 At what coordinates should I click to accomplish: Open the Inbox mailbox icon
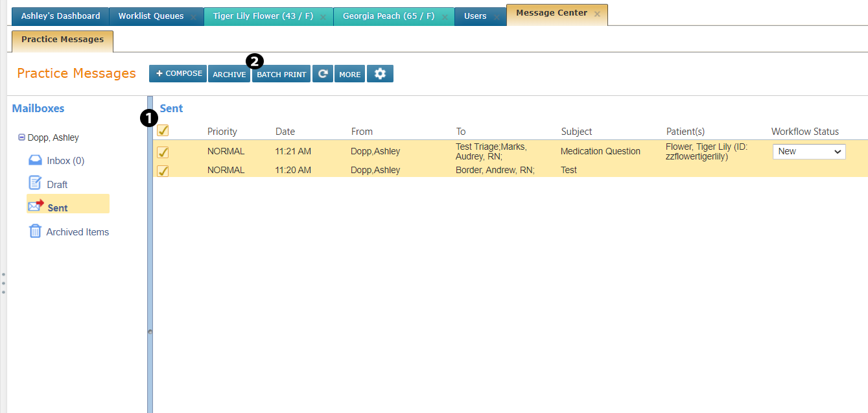[35, 160]
